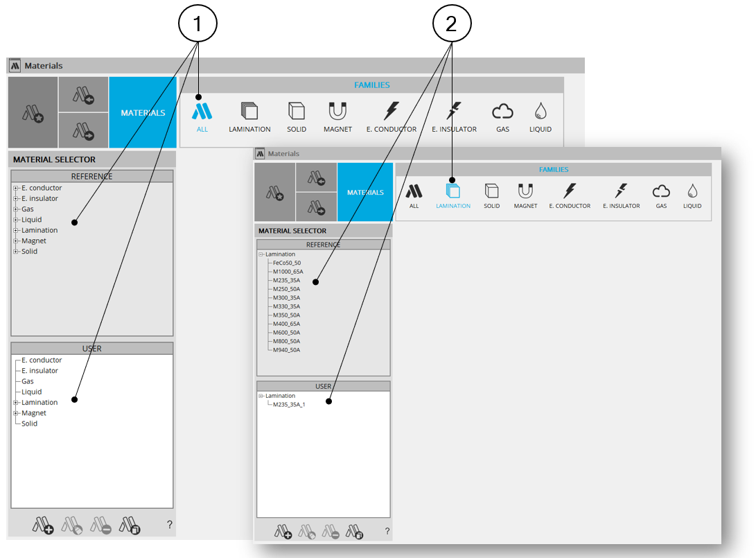Expand Solid node in back REFERENCE tree
This screenshot has height=558, width=756.
pyautogui.click(x=15, y=252)
